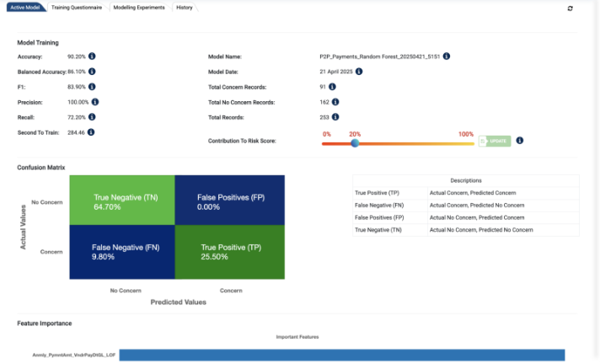The height and width of the screenshot is (364, 600).
Task: Click the Second To Train info icon
Action: click(91, 132)
